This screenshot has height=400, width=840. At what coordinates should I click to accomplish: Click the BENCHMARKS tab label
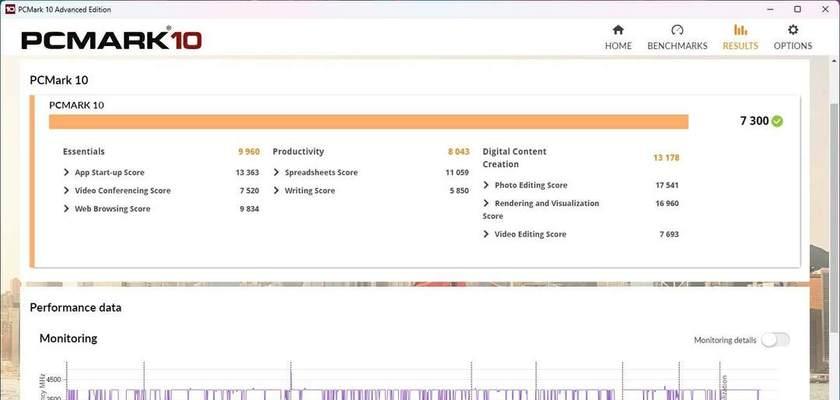677,46
